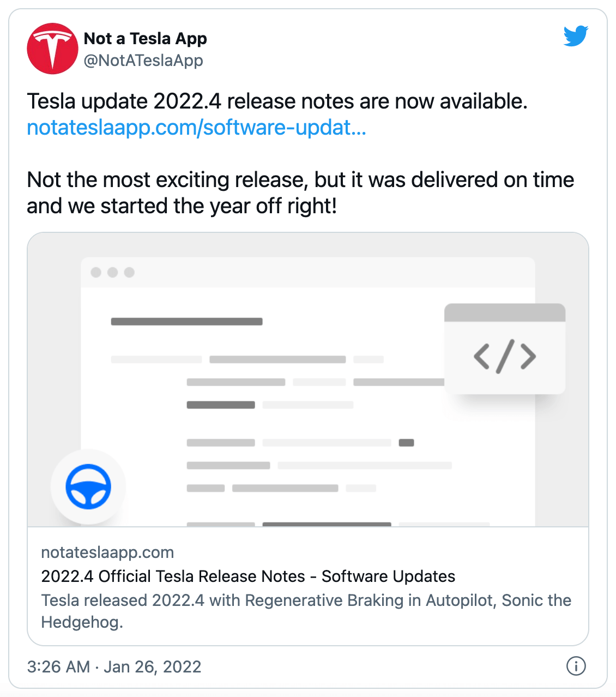Open the notateslaapp.com/software-updat… link
The width and height of the screenshot is (616, 697).
196,128
